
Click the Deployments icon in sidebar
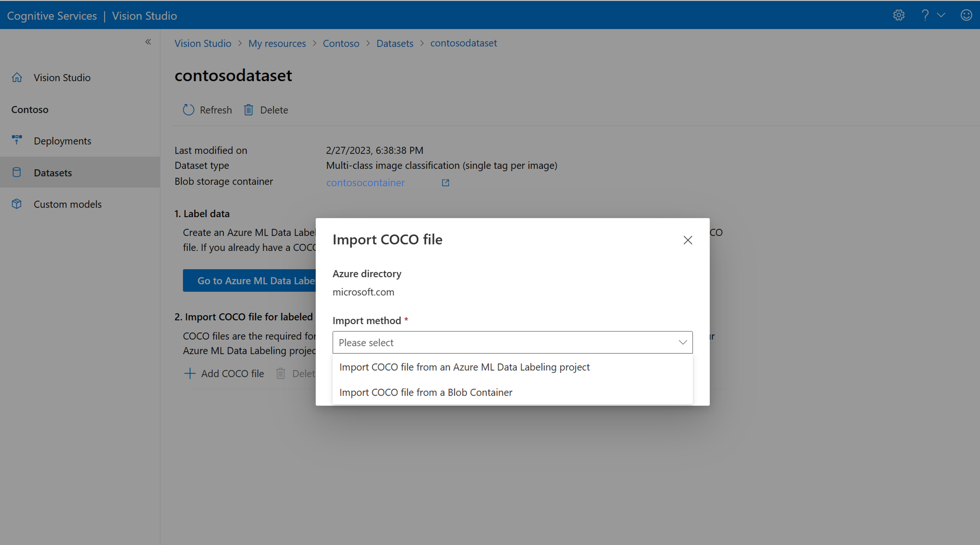17,140
